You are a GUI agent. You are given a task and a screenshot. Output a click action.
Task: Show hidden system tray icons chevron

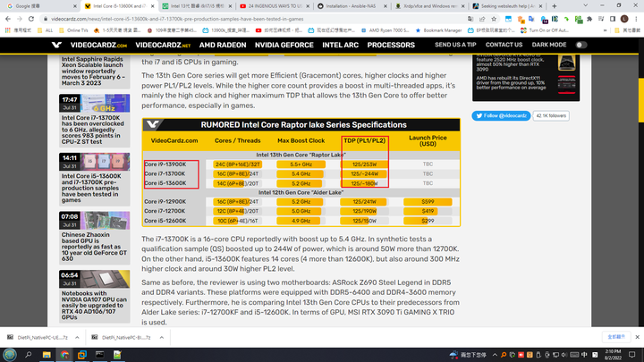pos(495,355)
